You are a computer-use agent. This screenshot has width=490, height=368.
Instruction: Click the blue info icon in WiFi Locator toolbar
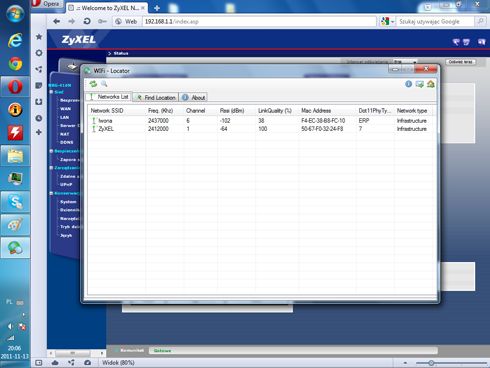[408, 84]
